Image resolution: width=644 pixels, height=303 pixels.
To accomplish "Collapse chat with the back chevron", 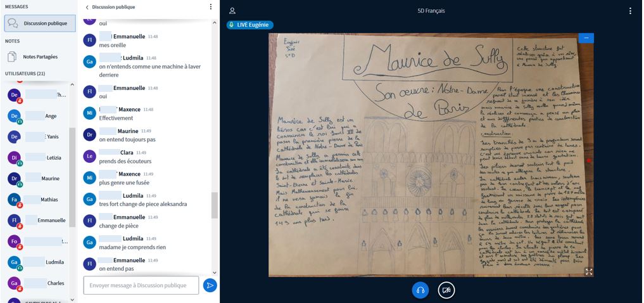I will [x=87, y=7].
